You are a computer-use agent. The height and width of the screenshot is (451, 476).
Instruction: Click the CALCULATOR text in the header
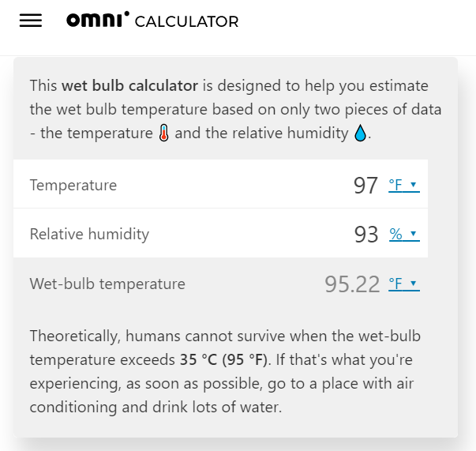pyautogui.click(x=186, y=22)
